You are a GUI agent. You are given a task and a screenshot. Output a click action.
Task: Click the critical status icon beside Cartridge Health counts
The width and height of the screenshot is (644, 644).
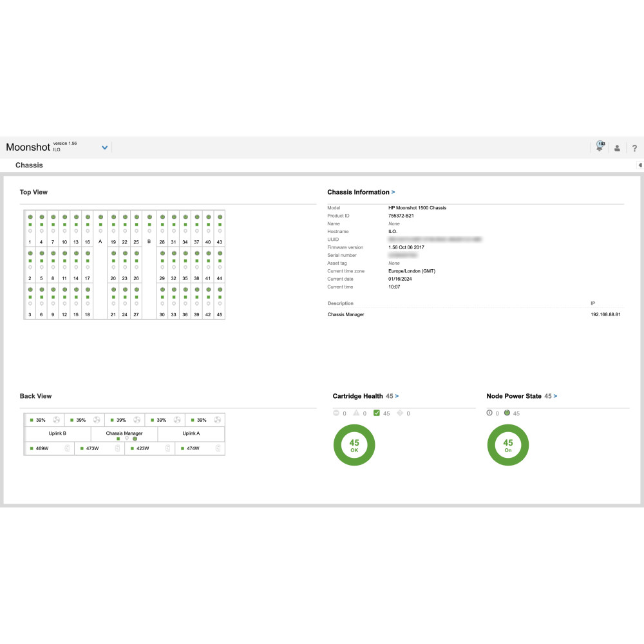coord(337,413)
